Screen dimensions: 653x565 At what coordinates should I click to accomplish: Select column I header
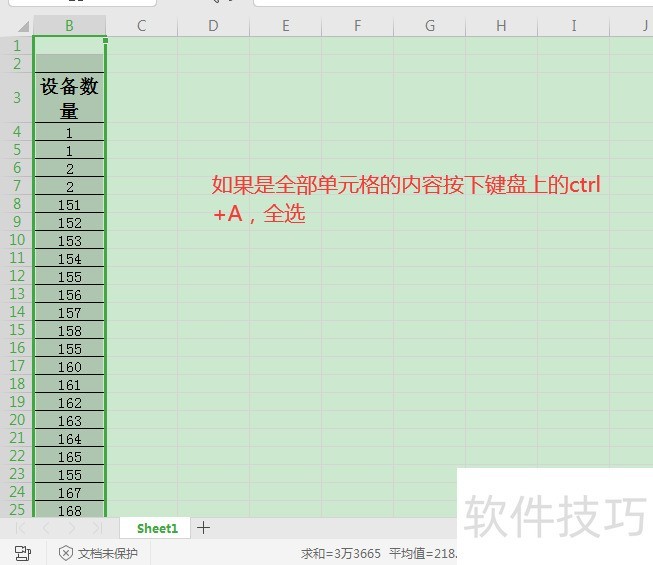[573, 26]
